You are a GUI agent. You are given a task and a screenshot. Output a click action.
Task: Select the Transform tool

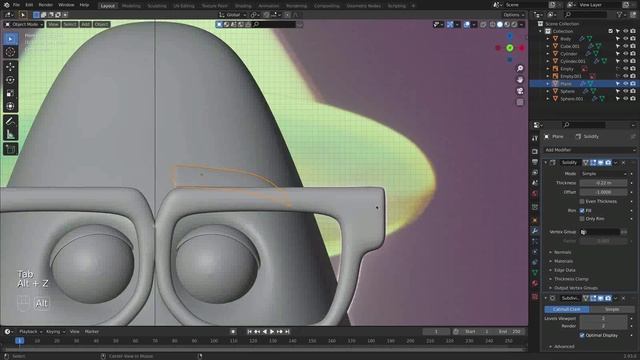pos(11,106)
